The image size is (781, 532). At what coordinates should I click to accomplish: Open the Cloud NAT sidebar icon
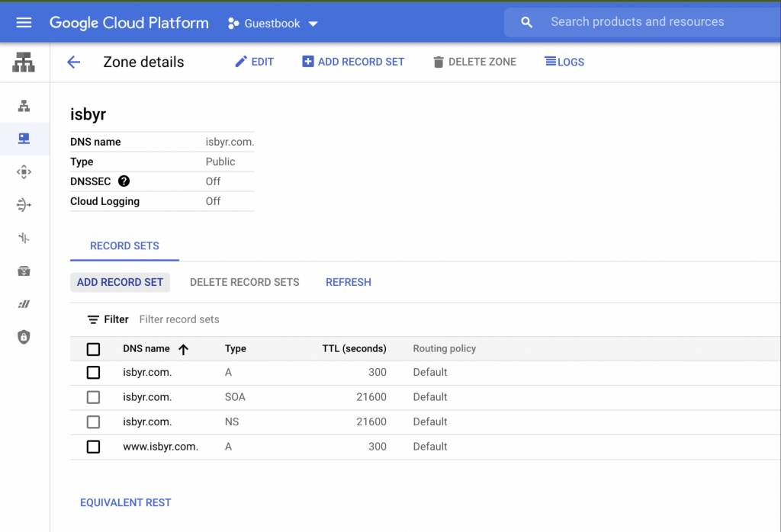pos(24,204)
